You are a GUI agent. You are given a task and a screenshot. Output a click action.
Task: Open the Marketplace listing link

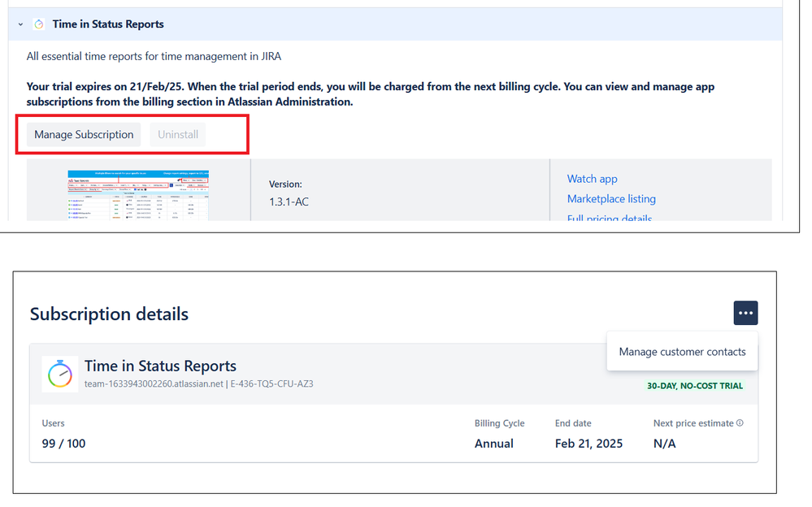(x=611, y=199)
